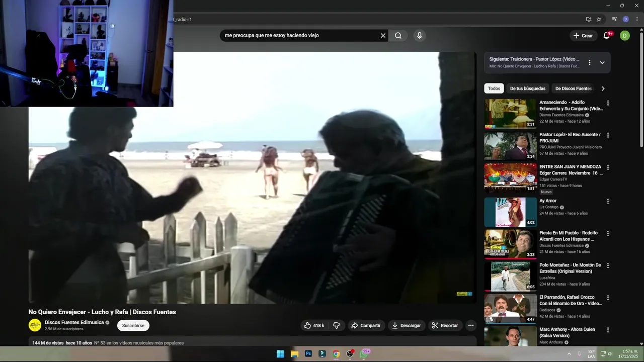This screenshot has width=644, height=362.
Task: Open Marc Anthony Ahora Quien video
Action: tap(567, 332)
